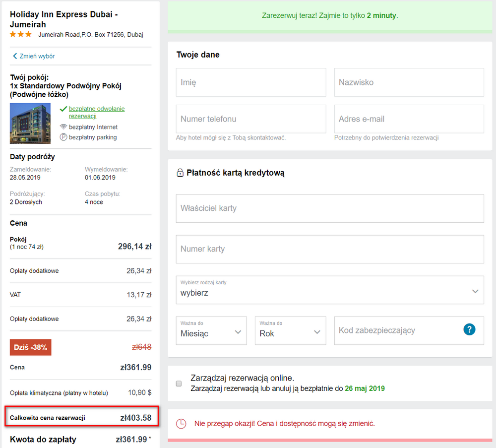Focus the Adres e-mail input field
The image size is (496, 448).
pyautogui.click(x=409, y=119)
